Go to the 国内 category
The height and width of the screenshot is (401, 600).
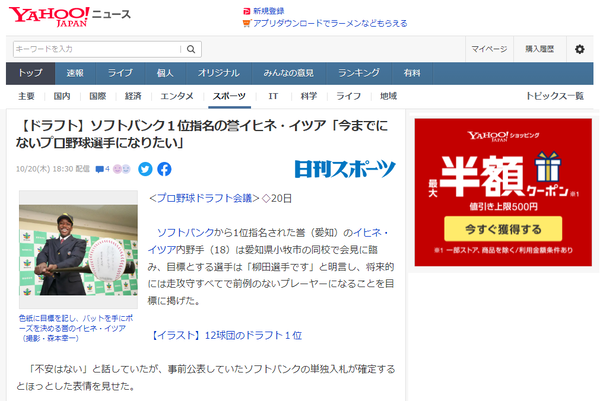click(x=62, y=96)
